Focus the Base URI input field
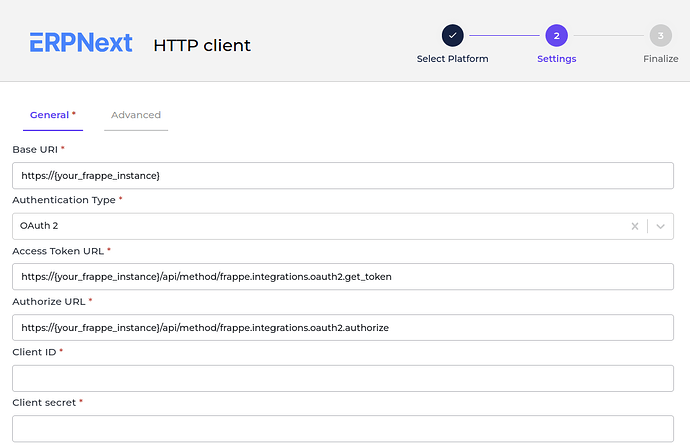 343,176
